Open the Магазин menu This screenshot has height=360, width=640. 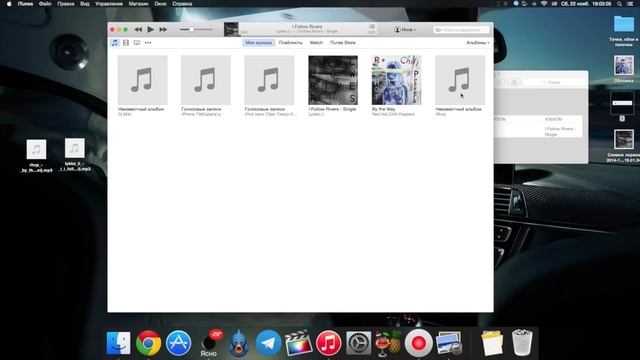coord(138,4)
